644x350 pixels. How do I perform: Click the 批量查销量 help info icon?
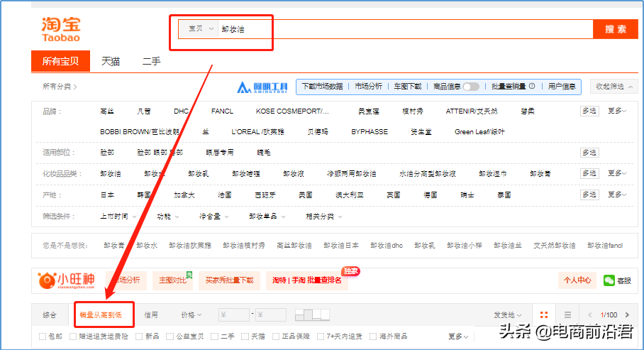pyautogui.click(x=532, y=86)
